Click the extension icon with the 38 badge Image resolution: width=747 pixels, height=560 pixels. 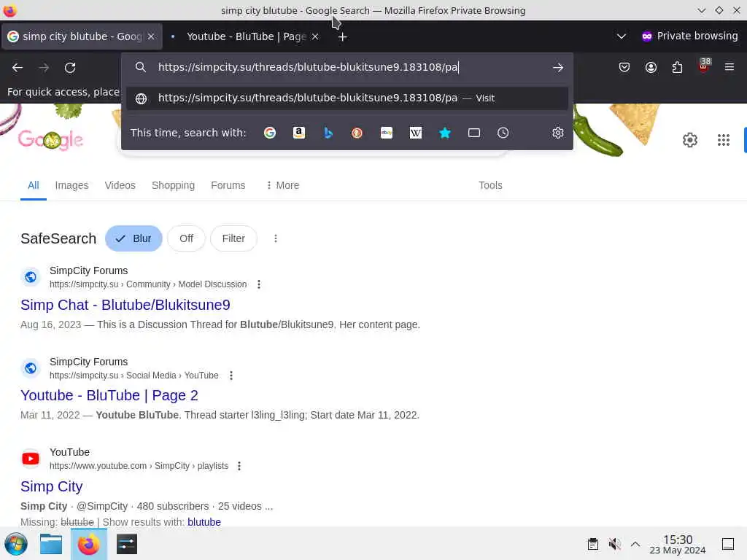pyautogui.click(x=704, y=66)
